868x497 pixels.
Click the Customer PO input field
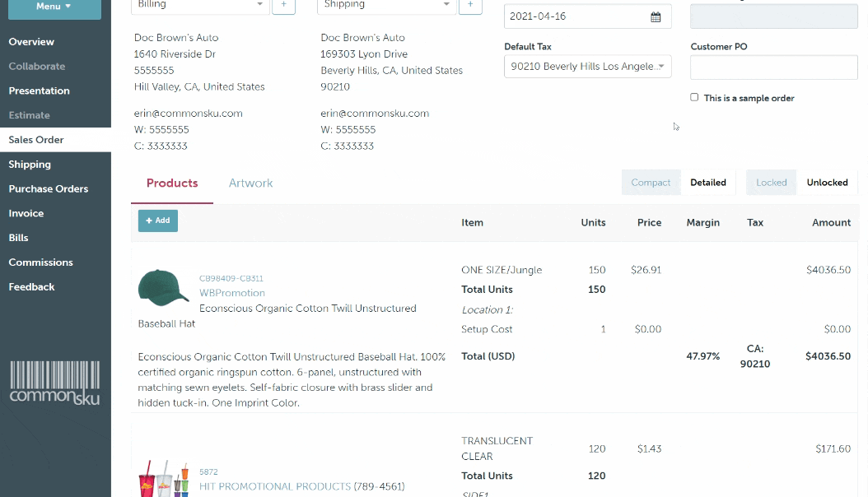coord(774,67)
